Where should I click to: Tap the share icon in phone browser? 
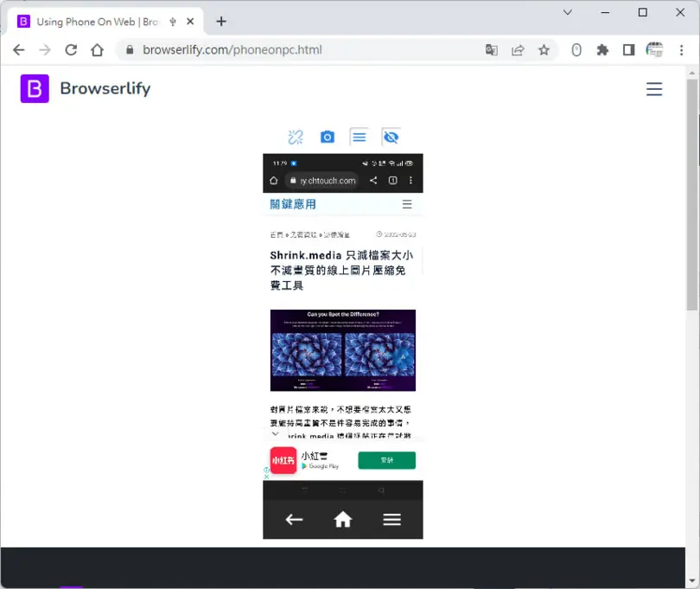point(373,181)
